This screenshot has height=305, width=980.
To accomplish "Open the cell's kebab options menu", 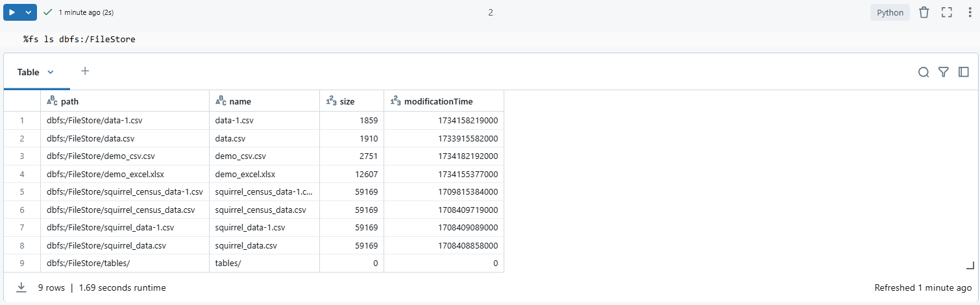I will click(969, 12).
